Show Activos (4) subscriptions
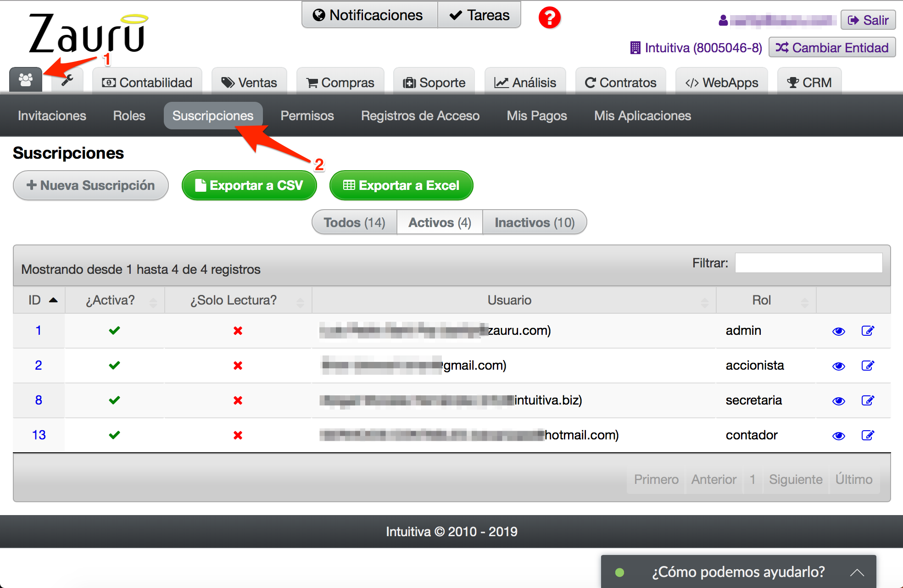903x588 pixels. (440, 222)
